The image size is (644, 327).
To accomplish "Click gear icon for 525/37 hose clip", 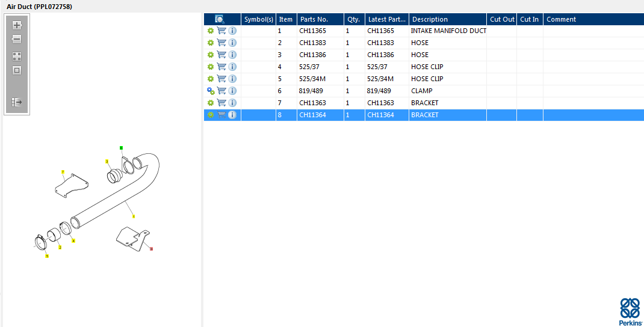I will click(210, 67).
